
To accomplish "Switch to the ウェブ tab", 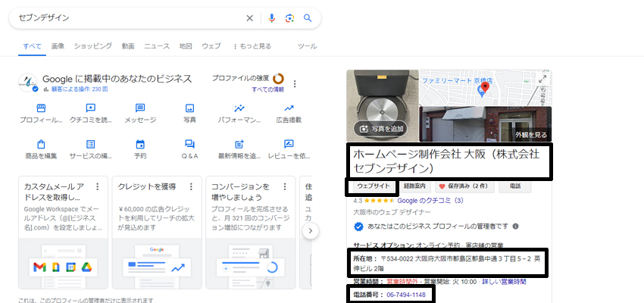I will point(211,46).
